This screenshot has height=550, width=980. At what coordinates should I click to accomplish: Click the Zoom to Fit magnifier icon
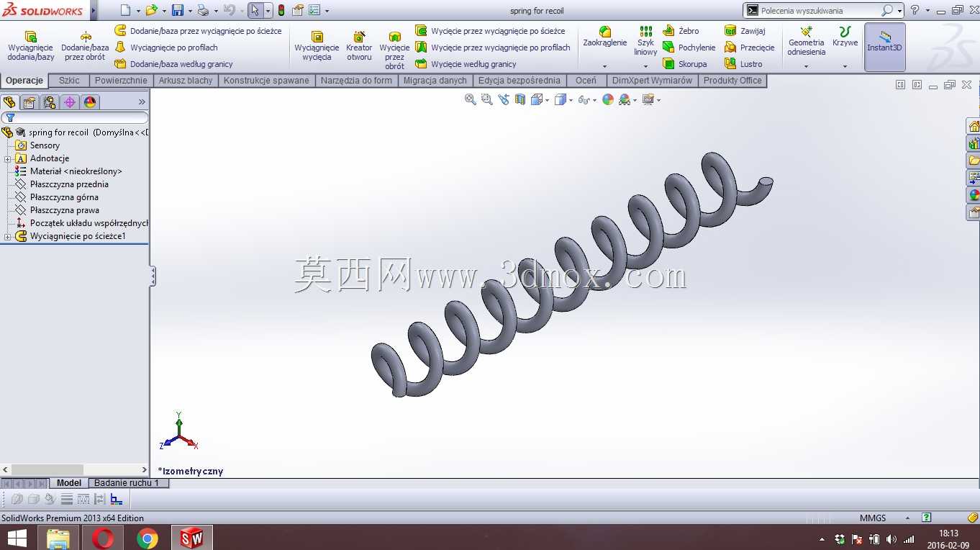(471, 99)
